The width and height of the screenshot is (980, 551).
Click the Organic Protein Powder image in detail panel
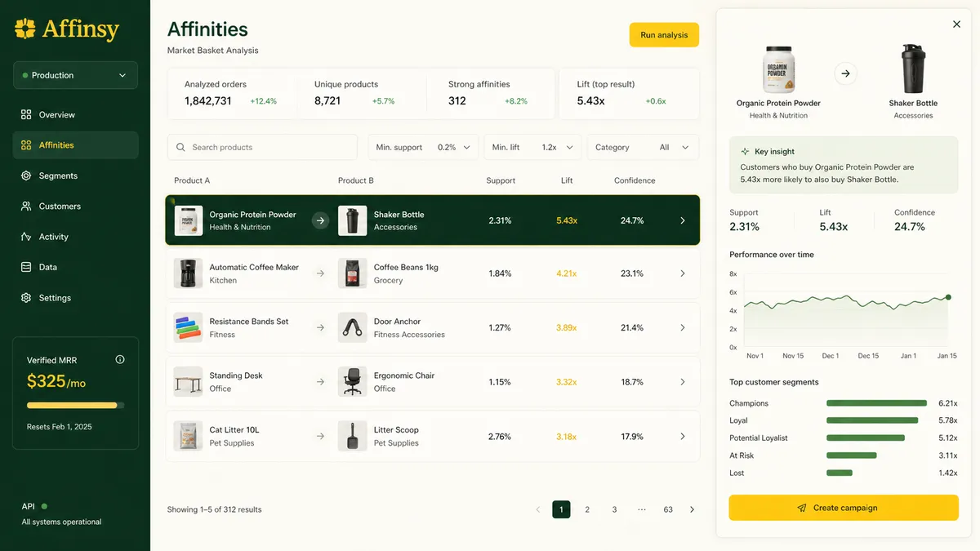tap(778, 69)
